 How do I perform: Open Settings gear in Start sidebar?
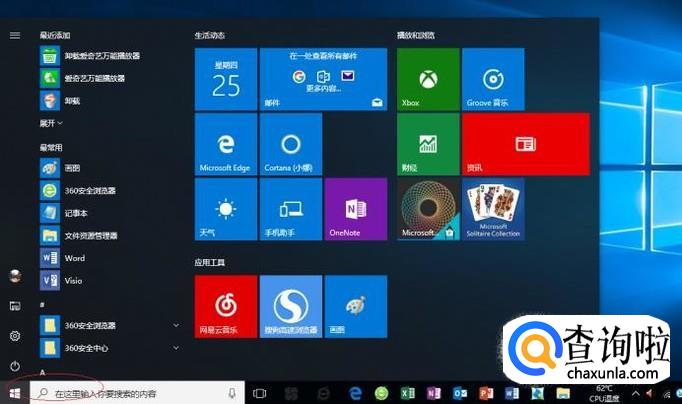coord(15,336)
